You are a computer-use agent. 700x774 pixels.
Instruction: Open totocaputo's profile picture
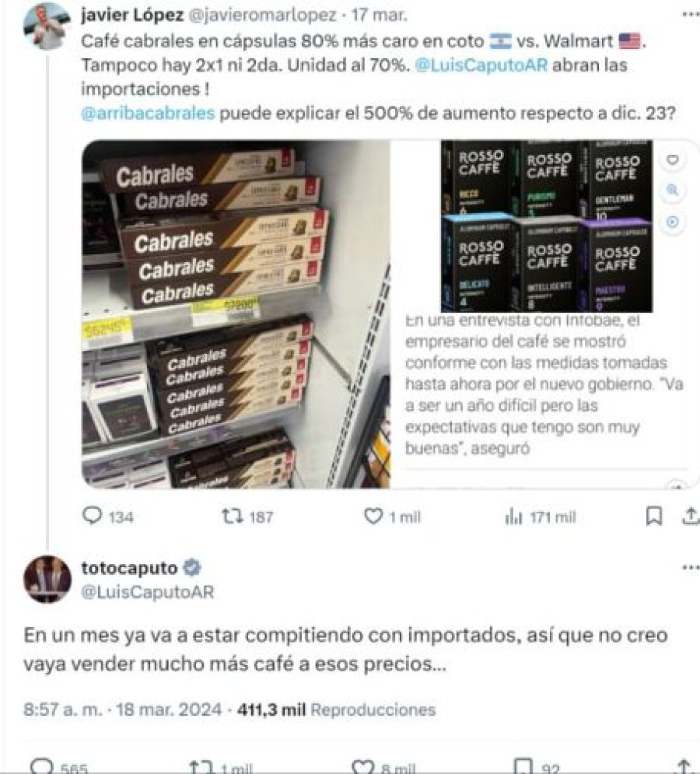[47, 580]
